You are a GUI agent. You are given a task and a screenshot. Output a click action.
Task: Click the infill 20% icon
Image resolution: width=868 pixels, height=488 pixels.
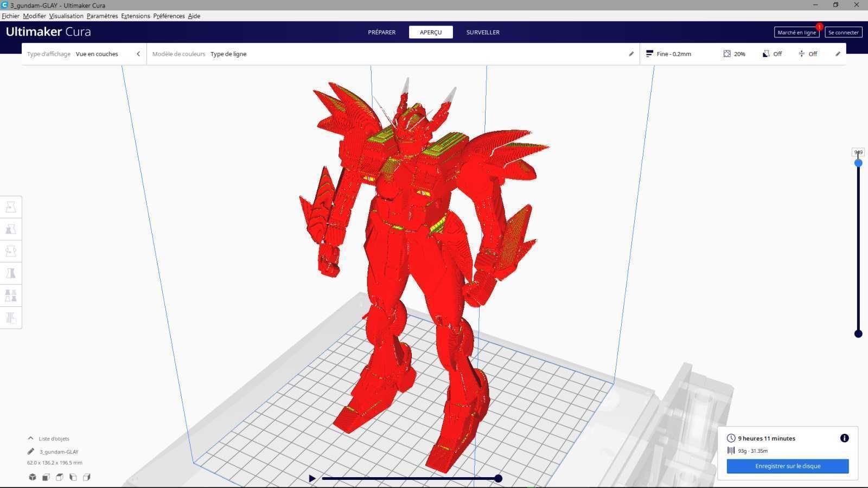pyautogui.click(x=727, y=54)
